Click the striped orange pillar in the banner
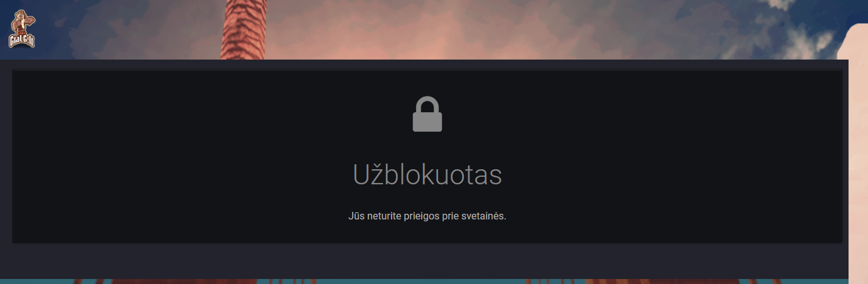 pyautogui.click(x=244, y=29)
